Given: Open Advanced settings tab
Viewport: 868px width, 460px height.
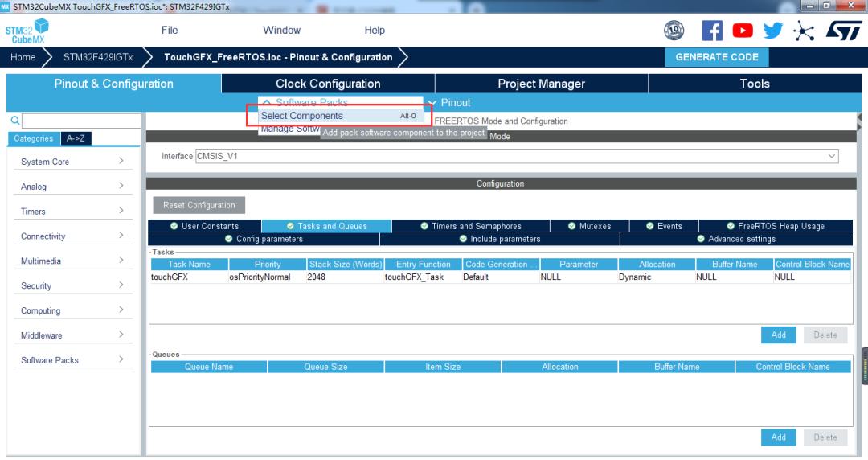Looking at the screenshot, I should [x=736, y=239].
